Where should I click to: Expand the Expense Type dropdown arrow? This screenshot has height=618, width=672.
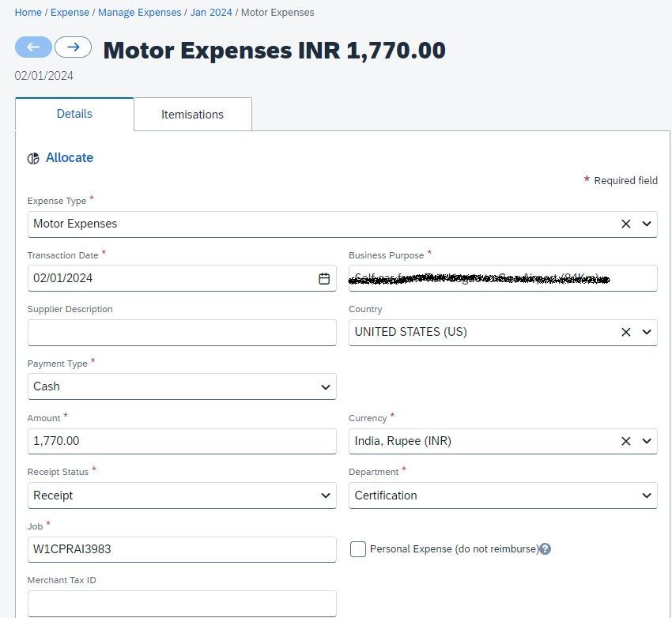647,224
